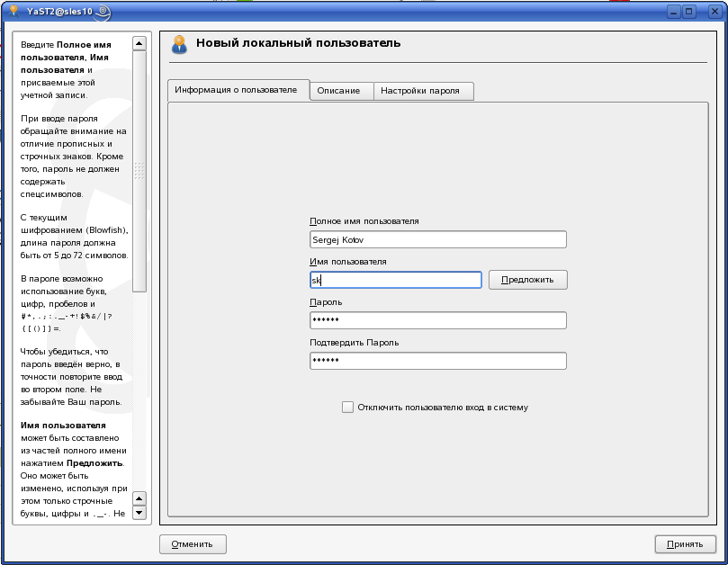Image resolution: width=728 pixels, height=565 pixels.
Task: Switch to the 'Описание' tab
Action: coord(342,91)
